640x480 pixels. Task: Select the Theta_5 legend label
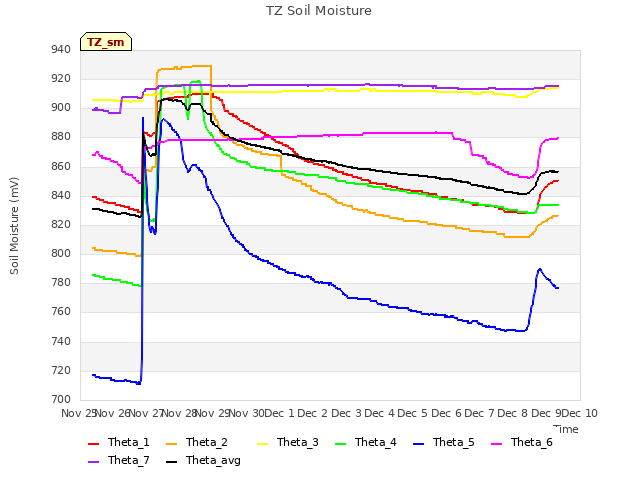pyautogui.click(x=453, y=442)
